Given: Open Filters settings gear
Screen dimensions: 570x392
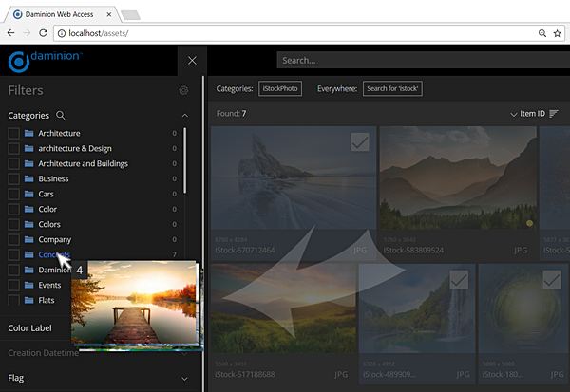Looking at the screenshot, I should 183,90.
